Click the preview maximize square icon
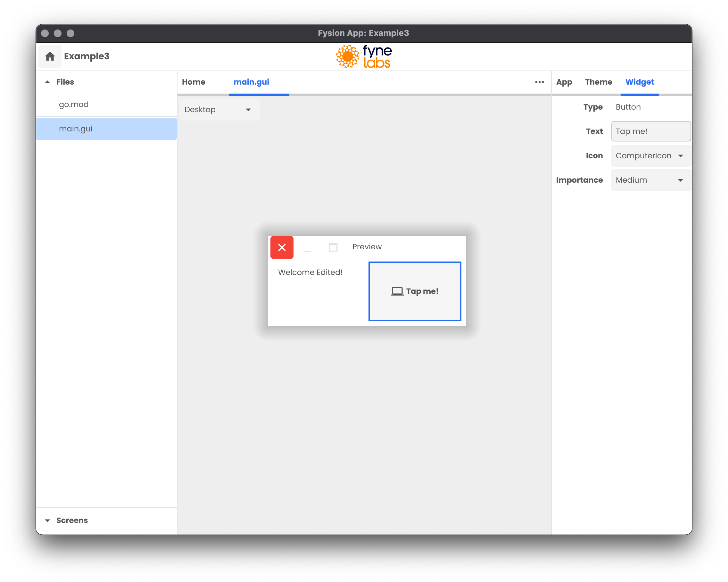The width and height of the screenshot is (728, 582). [333, 248]
